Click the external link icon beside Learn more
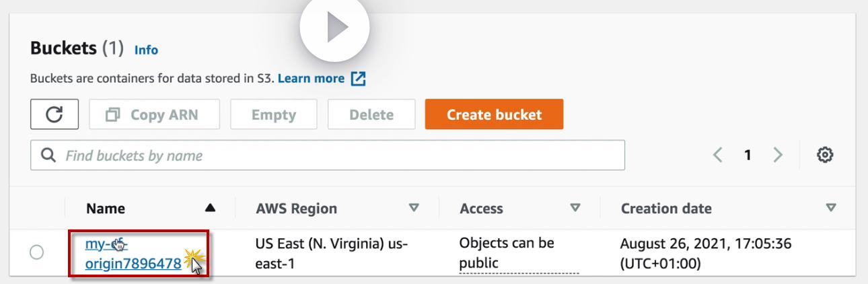This screenshot has height=284, width=868. click(359, 79)
